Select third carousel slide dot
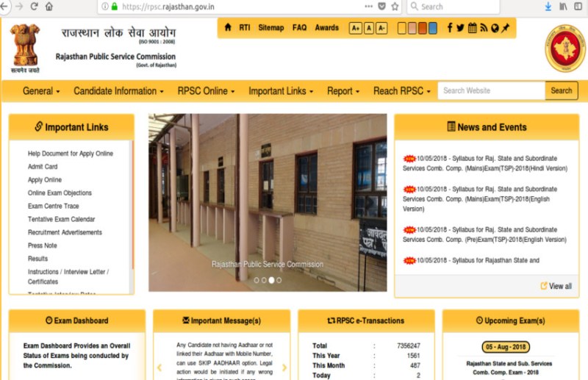This screenshot has height=380, width=588. (271, 280)
